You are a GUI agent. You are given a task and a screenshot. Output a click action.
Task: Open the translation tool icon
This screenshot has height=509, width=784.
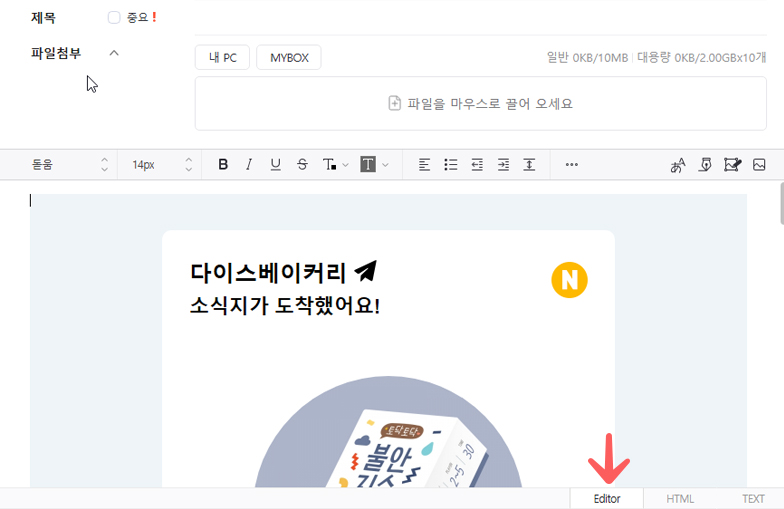[x=678, y=165]
